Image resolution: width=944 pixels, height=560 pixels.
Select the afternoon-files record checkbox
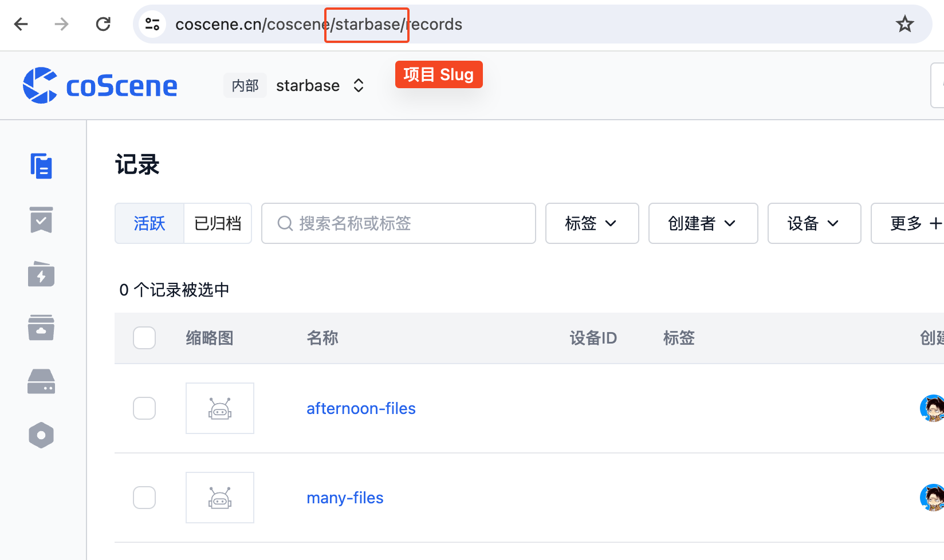tap(144, 408)
